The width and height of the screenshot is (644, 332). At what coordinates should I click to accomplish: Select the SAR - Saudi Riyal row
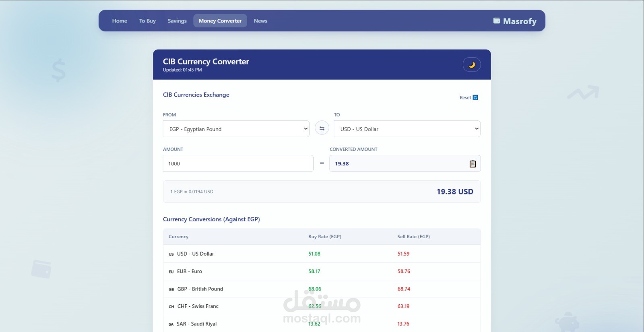pos(322,324)
